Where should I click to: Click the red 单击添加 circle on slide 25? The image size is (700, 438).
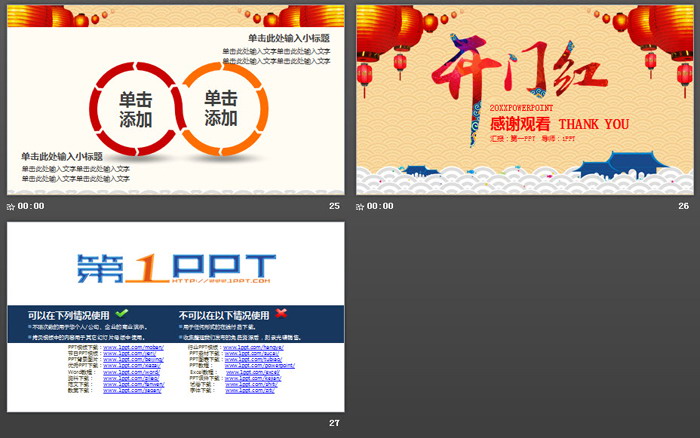click(x=135, y=109)
